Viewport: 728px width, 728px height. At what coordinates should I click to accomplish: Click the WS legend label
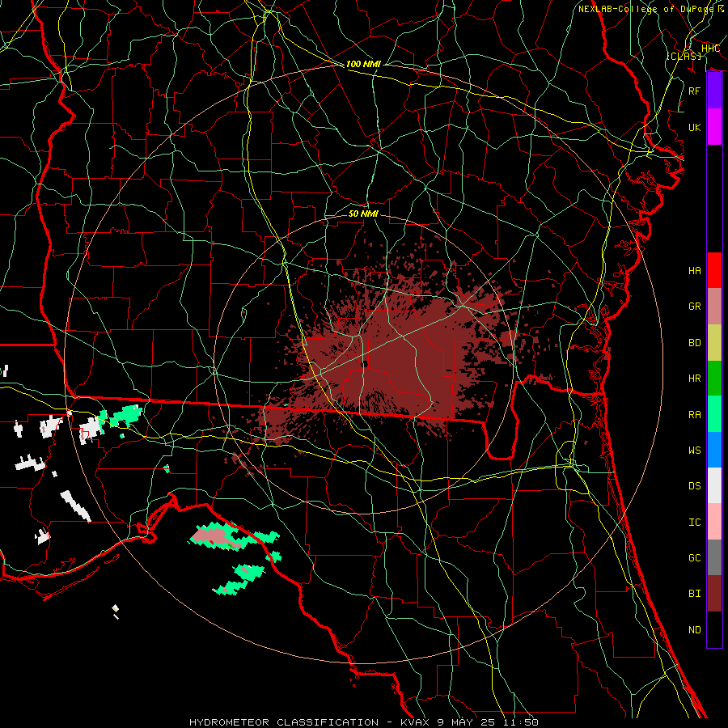coord(694,450)
